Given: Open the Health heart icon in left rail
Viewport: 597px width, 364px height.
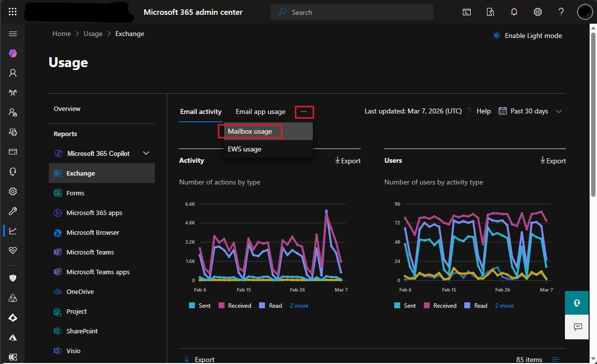Looking at the screenshot, I should [x=13, y=251].
